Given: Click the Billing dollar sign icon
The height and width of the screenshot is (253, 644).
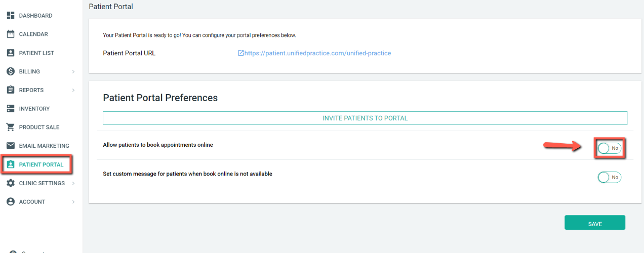Looking at the screenshot, I should (10, 71).
